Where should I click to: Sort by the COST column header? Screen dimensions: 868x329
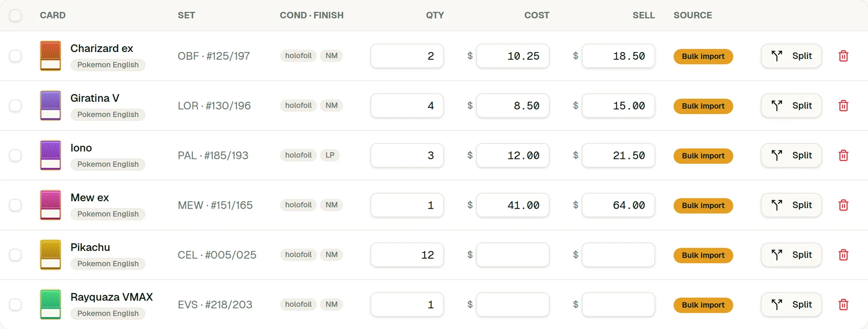pyautogui.click(x=537, y=15)
